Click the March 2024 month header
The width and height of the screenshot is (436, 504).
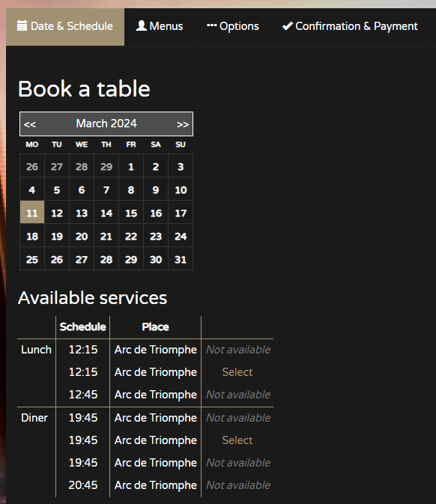(106, 124)
